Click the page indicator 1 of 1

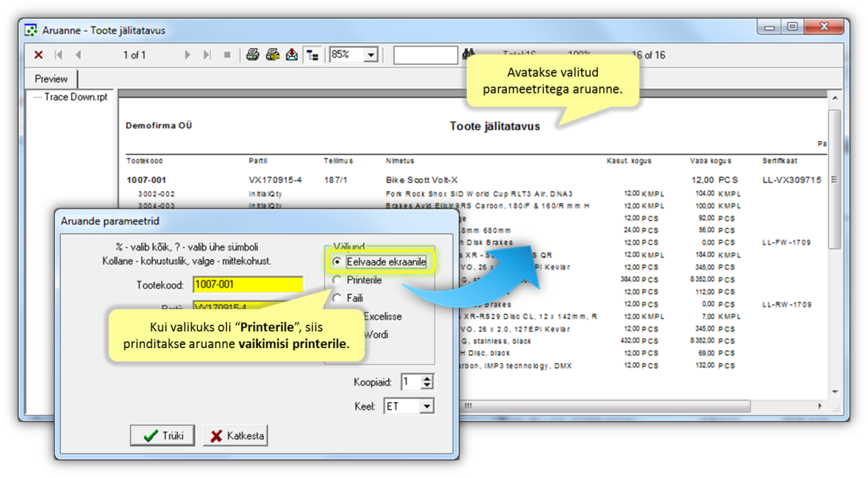click(x=135, y=55)
